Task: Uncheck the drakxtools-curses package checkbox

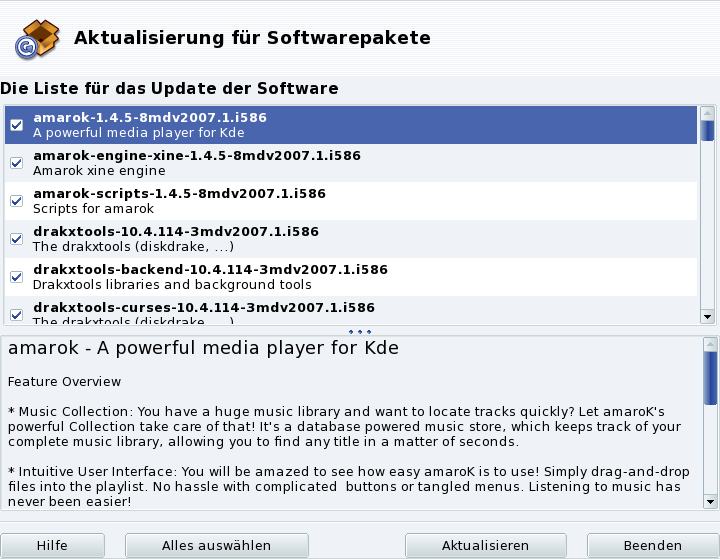Action: click(16, 314)
